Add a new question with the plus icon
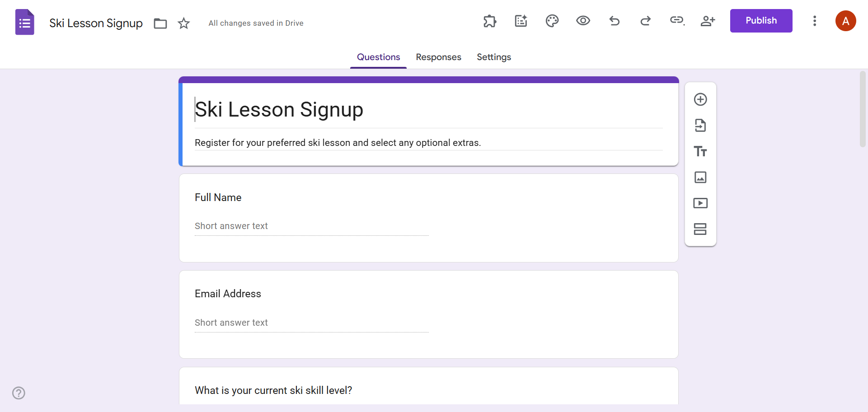 coord(700,99)
